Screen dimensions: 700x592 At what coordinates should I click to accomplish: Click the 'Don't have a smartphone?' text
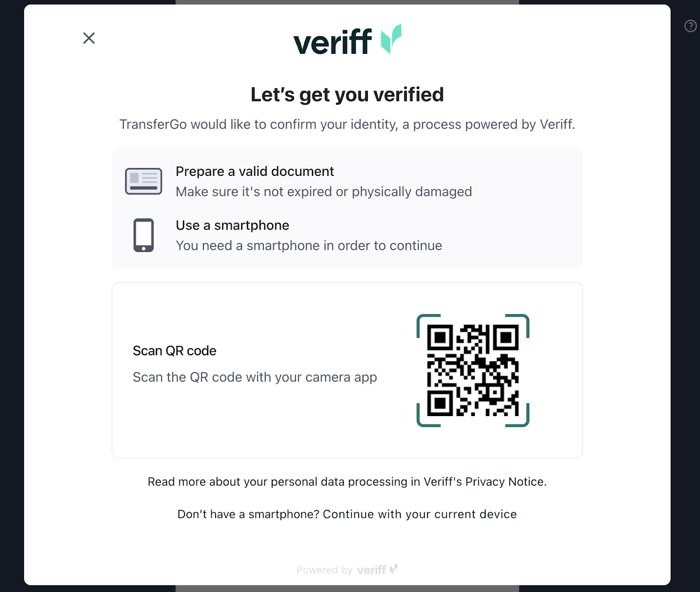pos(248,514)
